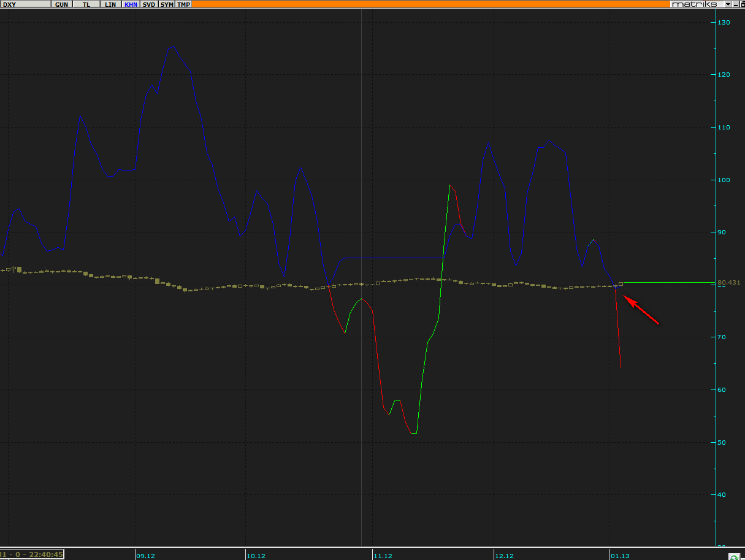Switch to the GUN period button

click(62, 4)
